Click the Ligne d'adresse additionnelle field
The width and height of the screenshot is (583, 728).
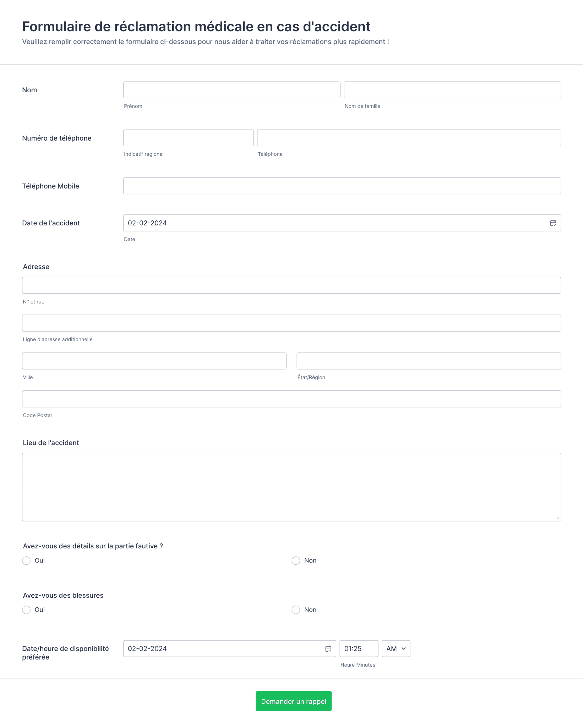(x=291, y=323)
